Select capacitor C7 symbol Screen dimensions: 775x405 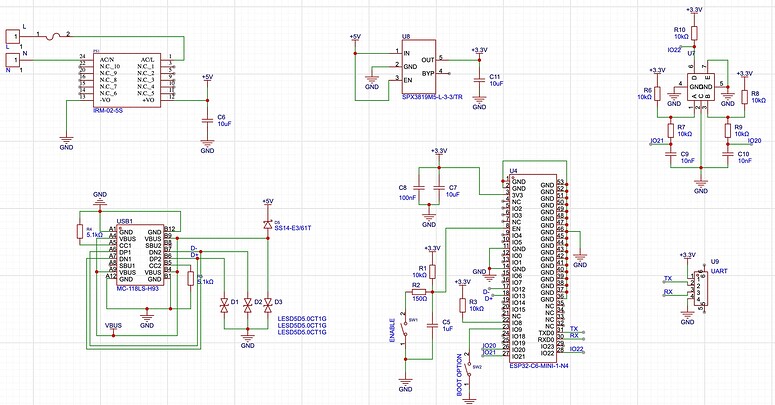439,188
